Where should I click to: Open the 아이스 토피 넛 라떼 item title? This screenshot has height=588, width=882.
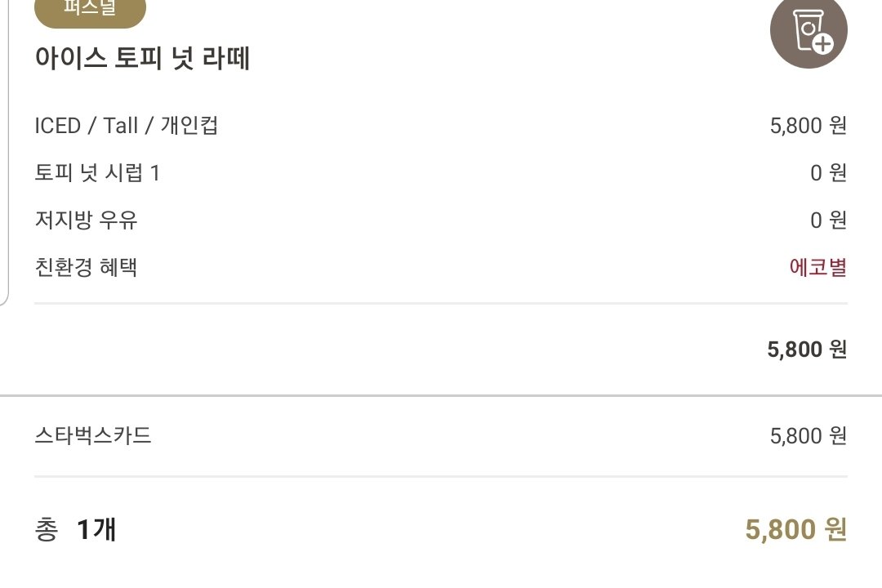[142, 58]
